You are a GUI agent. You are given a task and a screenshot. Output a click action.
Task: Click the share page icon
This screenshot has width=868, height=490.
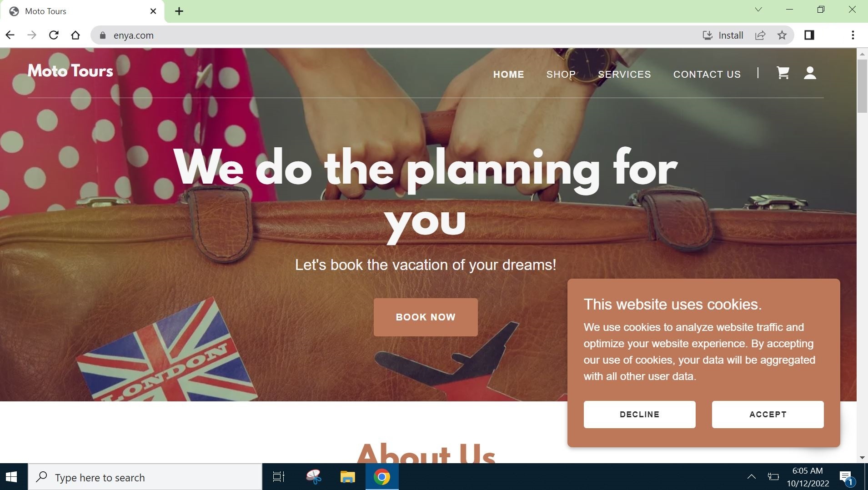tap(760, 35)
